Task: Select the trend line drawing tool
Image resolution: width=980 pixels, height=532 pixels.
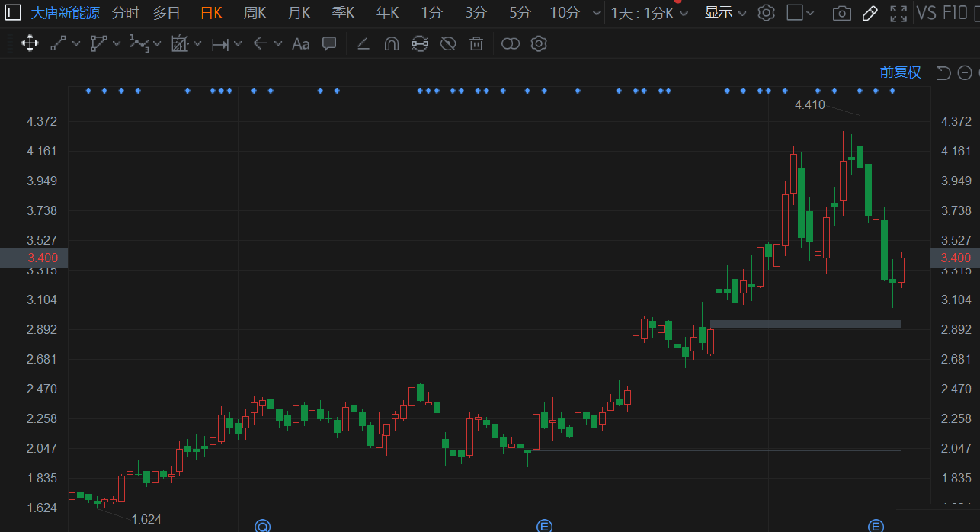Action: click(x=58, y=43)
